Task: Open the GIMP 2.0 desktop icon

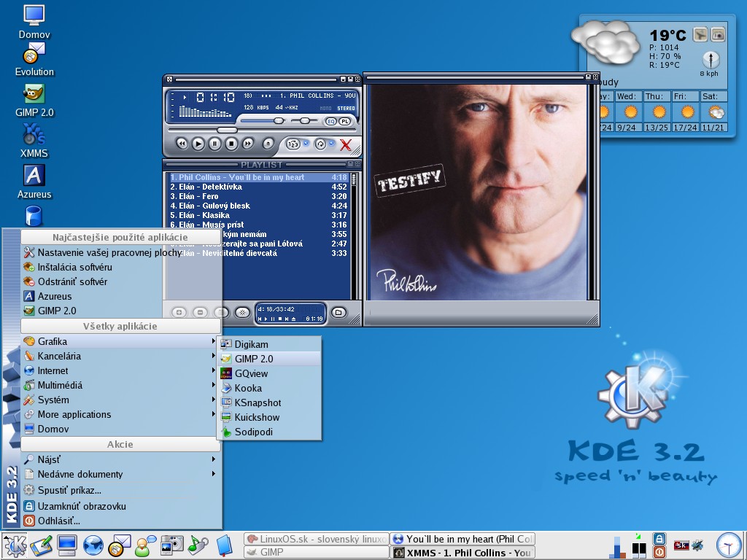Action: (34, 101)
